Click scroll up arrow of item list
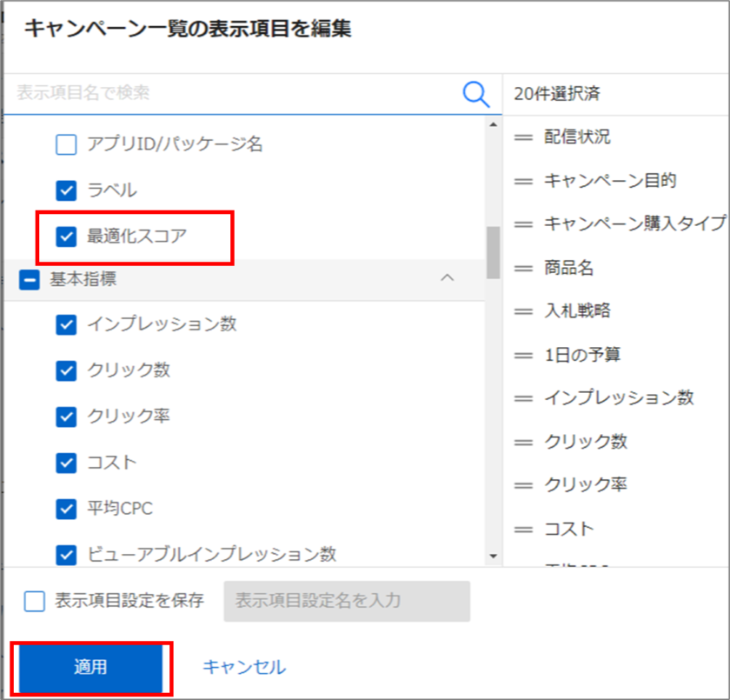 pos(494,124)
